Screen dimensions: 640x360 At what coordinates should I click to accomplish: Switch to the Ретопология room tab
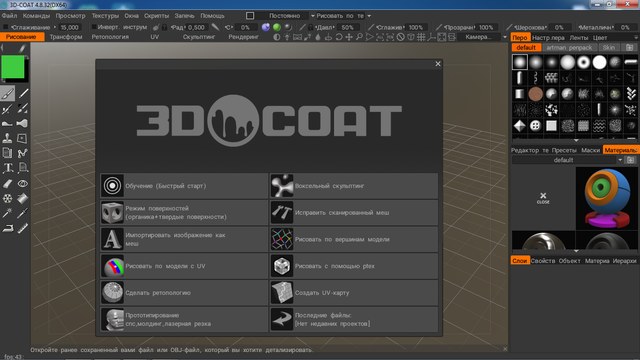110,37
